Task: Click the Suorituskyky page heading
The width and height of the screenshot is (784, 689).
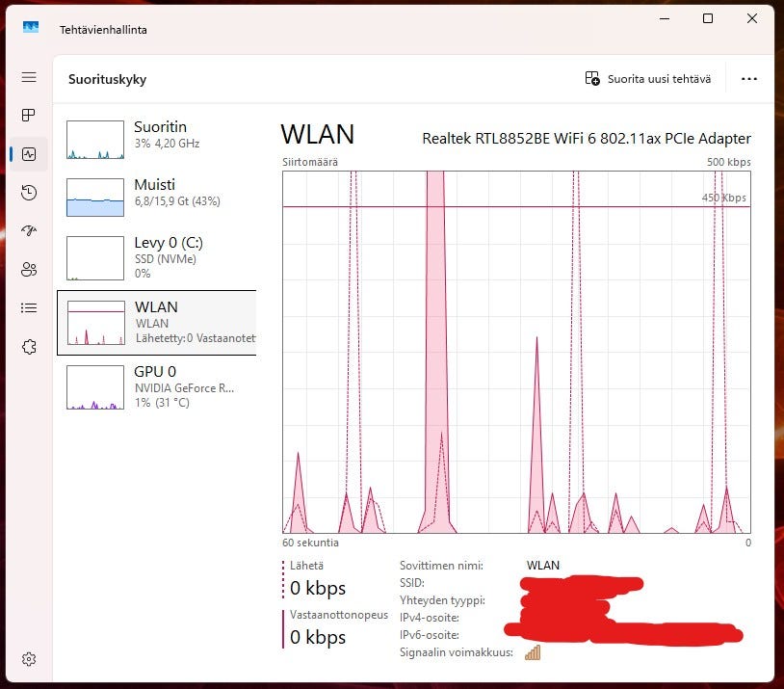Action: coord(108,79)
